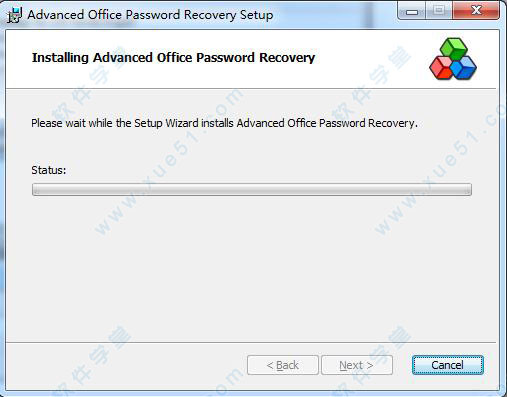Click the empty gray area below the progress bar
Screen dimensions: 507x397
pos(252,267)
